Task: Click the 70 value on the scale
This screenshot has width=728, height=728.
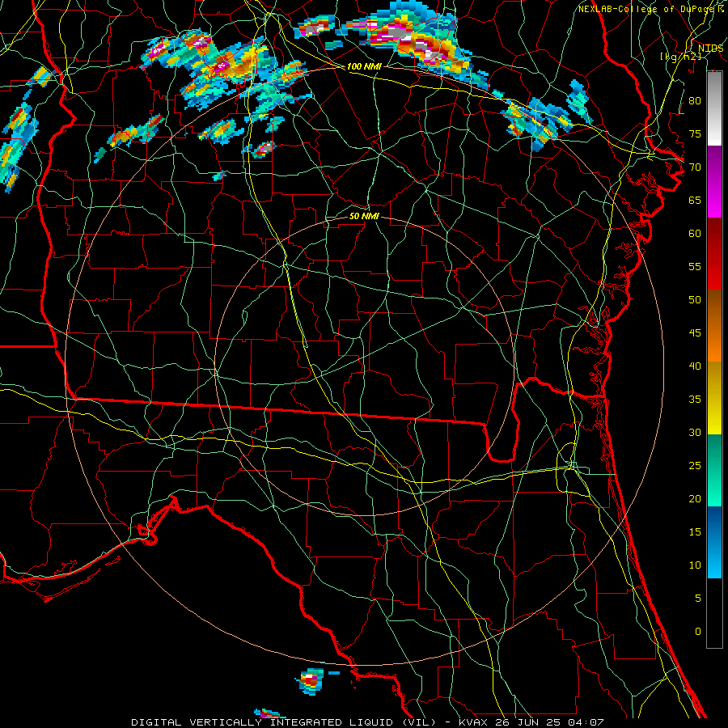Action: tap(695, 167)
